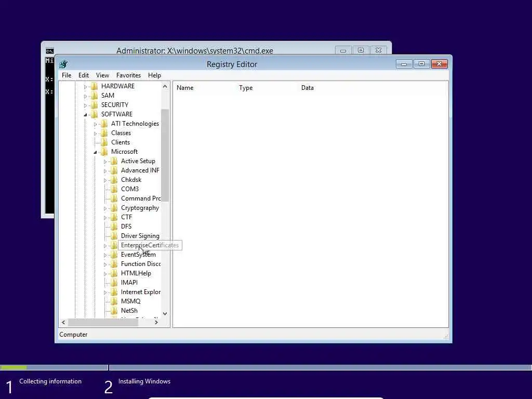Open the Help menu

coord(154,75)
